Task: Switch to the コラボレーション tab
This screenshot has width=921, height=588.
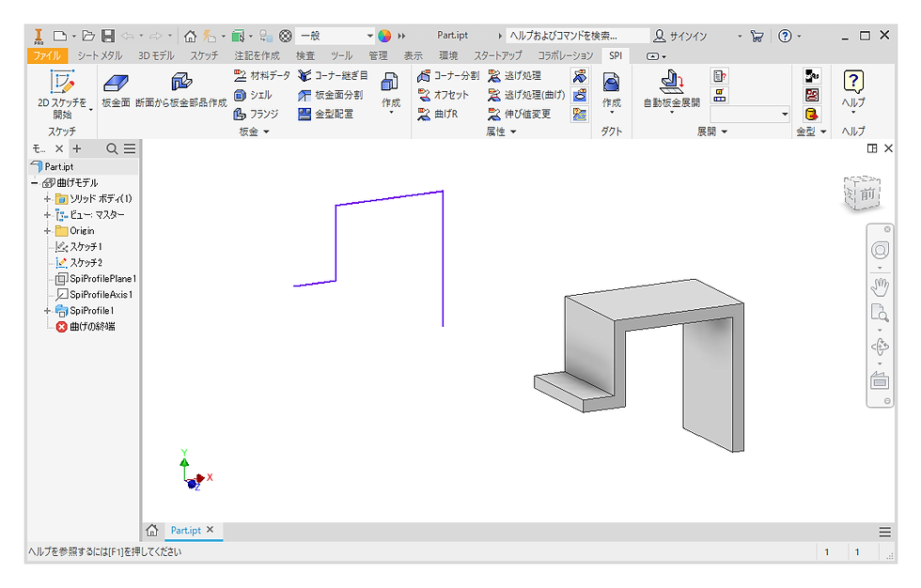Action: (566, 55)
